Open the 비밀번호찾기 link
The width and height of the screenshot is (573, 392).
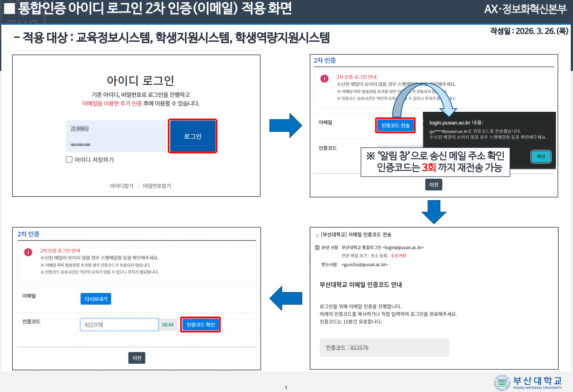157,186
